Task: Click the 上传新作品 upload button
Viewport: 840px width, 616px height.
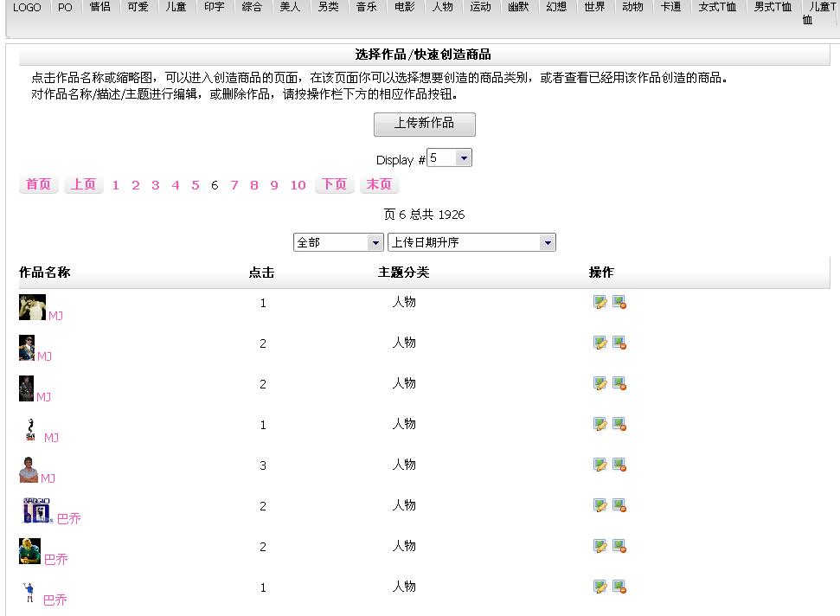Action: pyautogui.click(x=424, y=124)
